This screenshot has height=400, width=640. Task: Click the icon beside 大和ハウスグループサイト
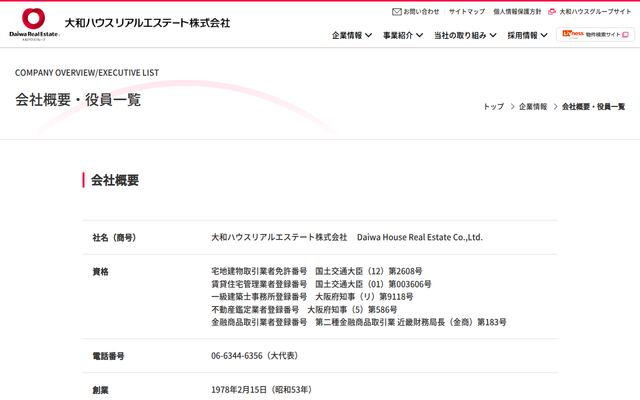(552, 12)
